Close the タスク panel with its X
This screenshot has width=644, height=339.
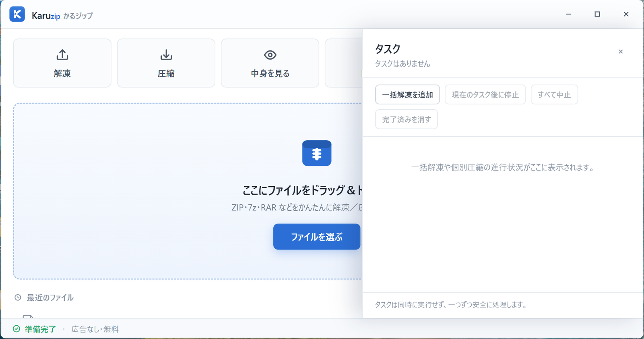(x=621, y=52)
